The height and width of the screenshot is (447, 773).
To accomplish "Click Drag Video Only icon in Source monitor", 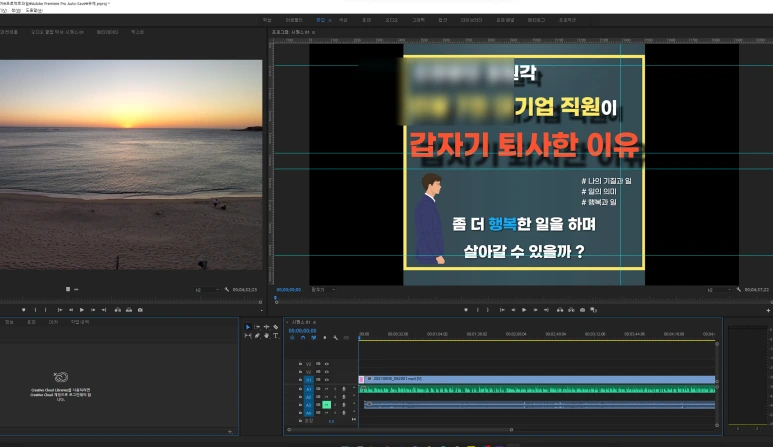I will pos(68,289).
